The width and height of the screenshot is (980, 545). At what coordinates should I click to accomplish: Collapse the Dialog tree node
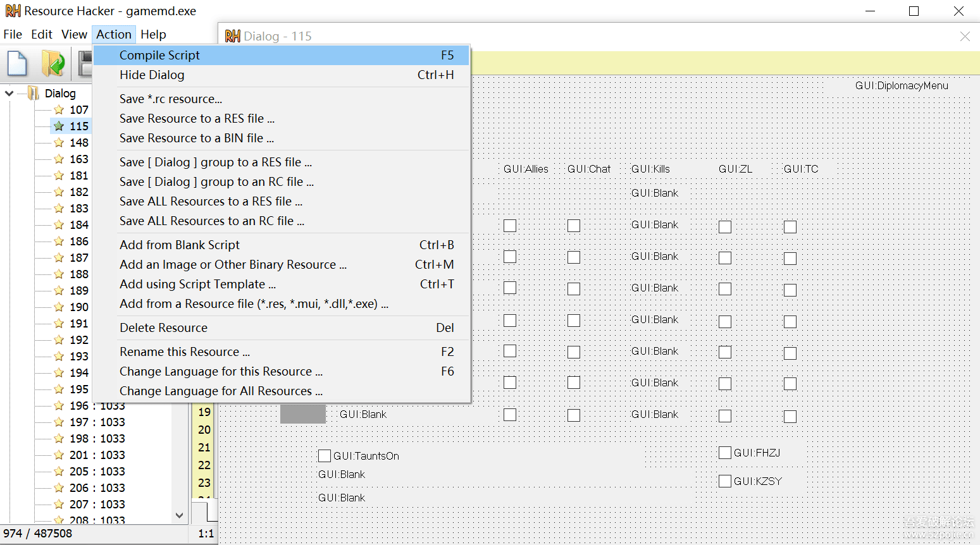click(x=9, y=94)
